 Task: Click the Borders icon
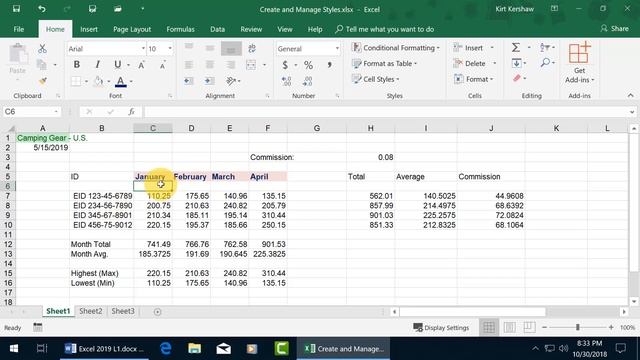76,81
